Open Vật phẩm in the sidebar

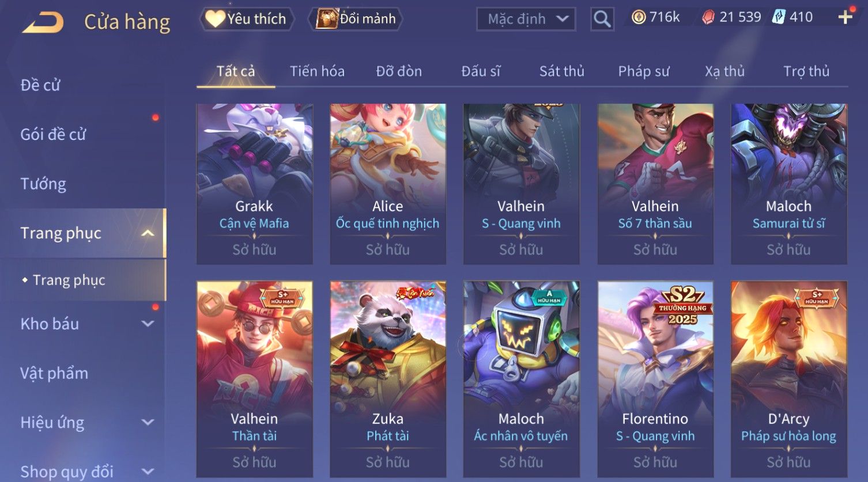tap(54, 373)
